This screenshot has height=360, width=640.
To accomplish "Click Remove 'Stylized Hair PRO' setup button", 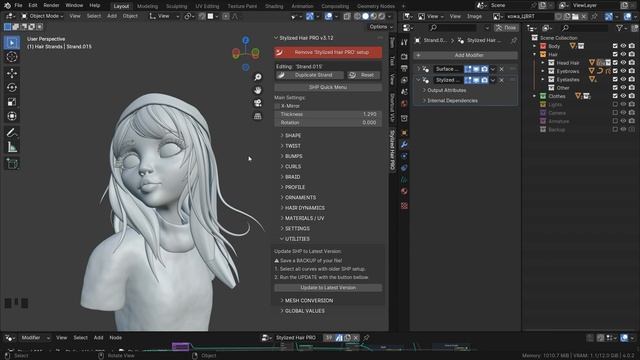I will click(x=328, y=52).
